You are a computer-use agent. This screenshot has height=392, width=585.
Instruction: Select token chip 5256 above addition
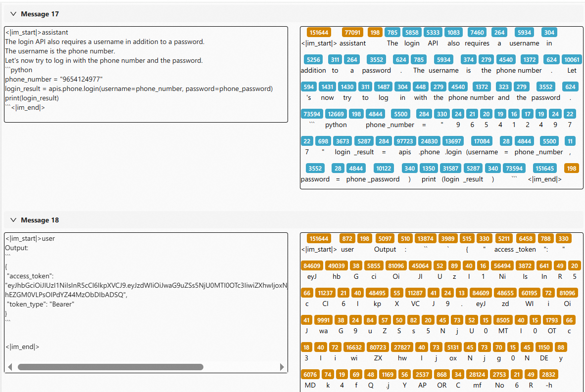(x=313, y=60)
